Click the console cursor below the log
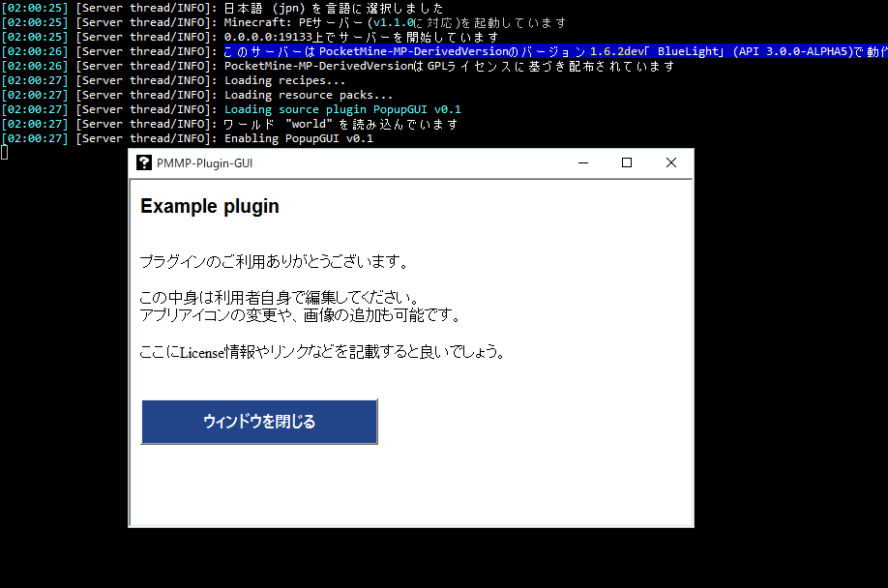Screen dimensions: 888x588 5,152
